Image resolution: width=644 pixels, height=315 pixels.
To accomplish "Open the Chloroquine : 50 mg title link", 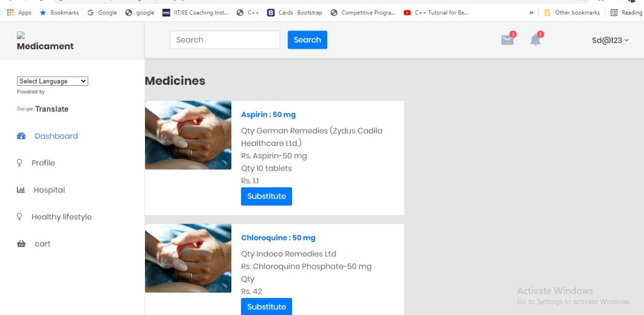I will (x=278, y=237).
